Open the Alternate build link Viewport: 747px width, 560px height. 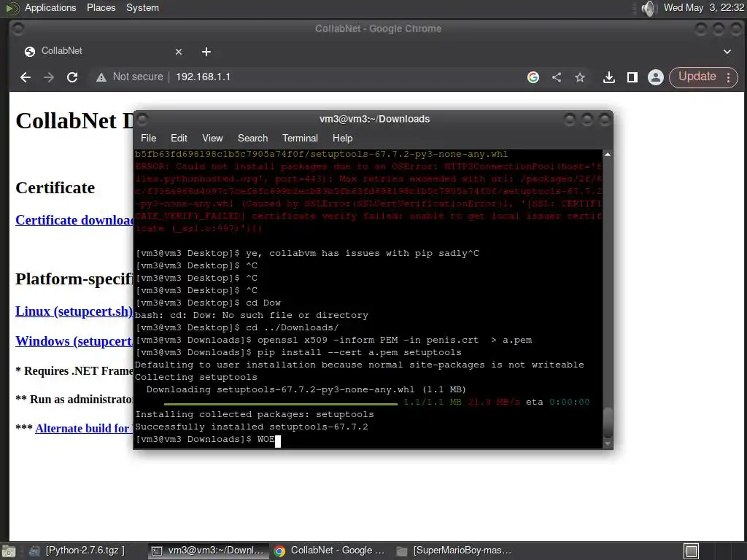(84, 428)
